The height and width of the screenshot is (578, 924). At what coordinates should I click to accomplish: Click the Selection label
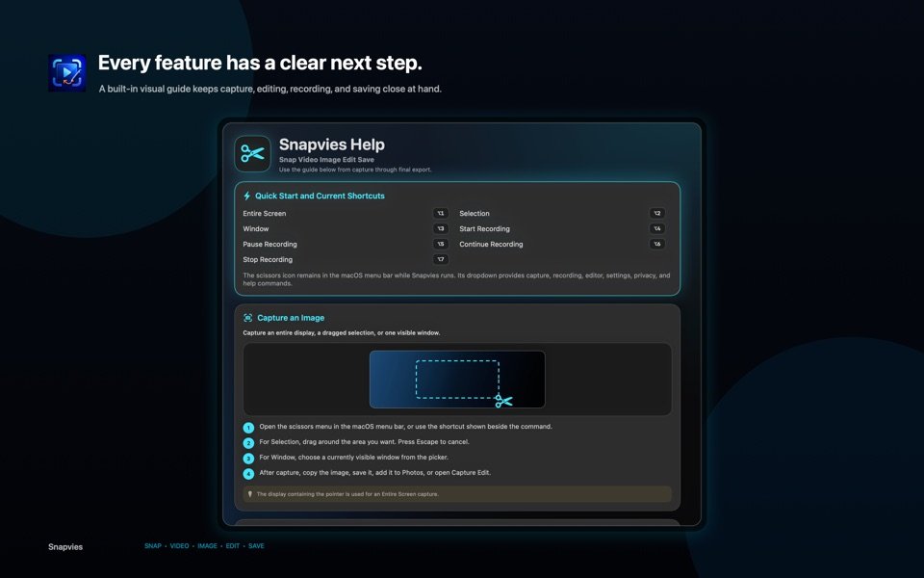pyautogui.click(x=475, y=214)
